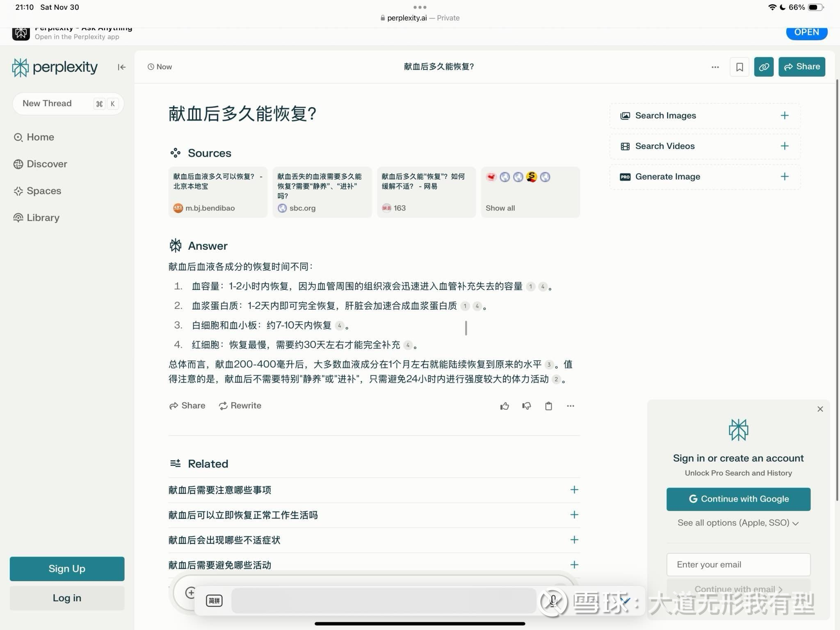Rewrite the answer
Image resolution: width=840 pixels, height=630 pixels.
coord(240,406)
